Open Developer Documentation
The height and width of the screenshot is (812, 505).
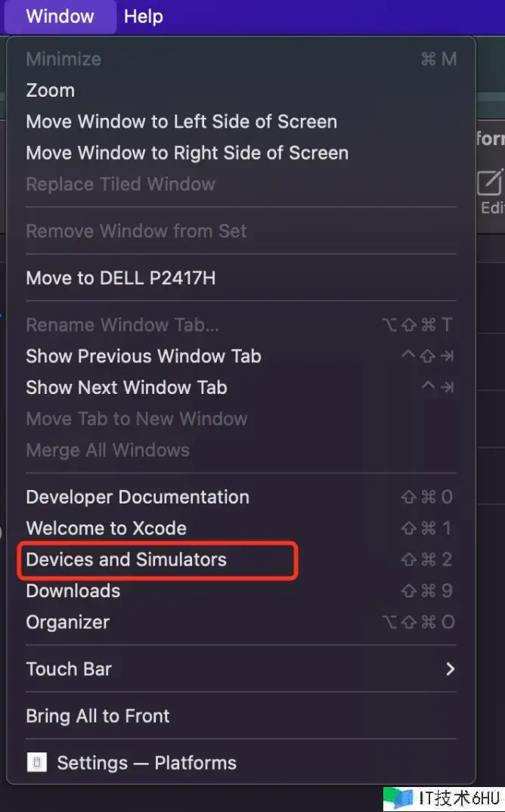coord(241,497)
